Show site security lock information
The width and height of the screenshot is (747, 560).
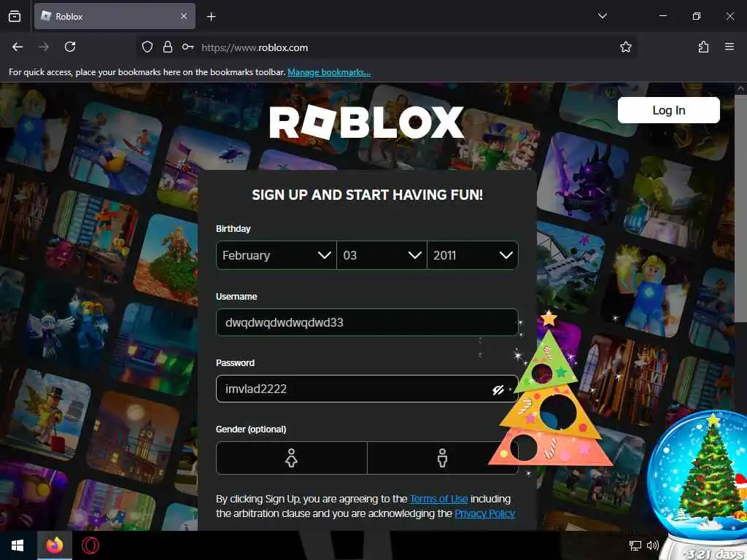[168, 47]
